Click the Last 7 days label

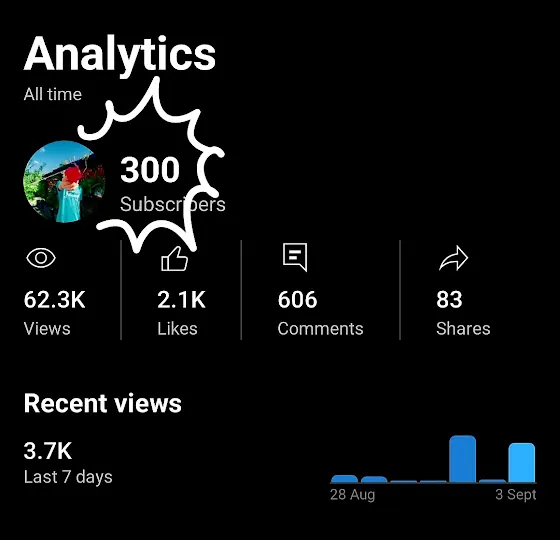(x=68, y=477)
